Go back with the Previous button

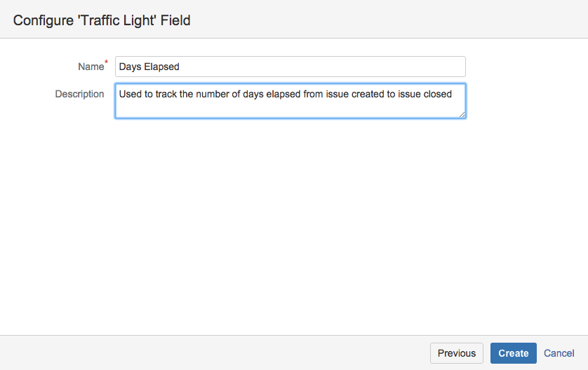(456, 353)
